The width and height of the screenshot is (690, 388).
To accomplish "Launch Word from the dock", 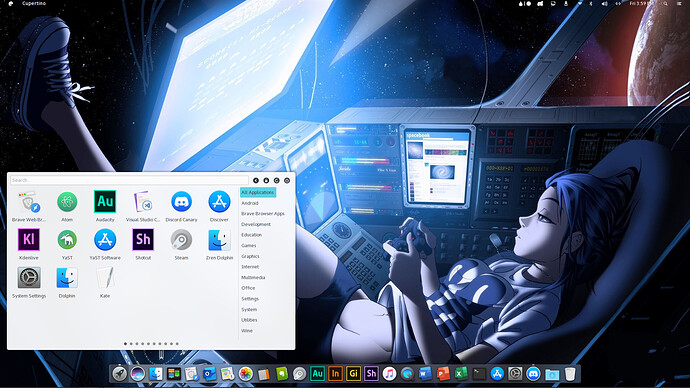I will tap(425, 374).
